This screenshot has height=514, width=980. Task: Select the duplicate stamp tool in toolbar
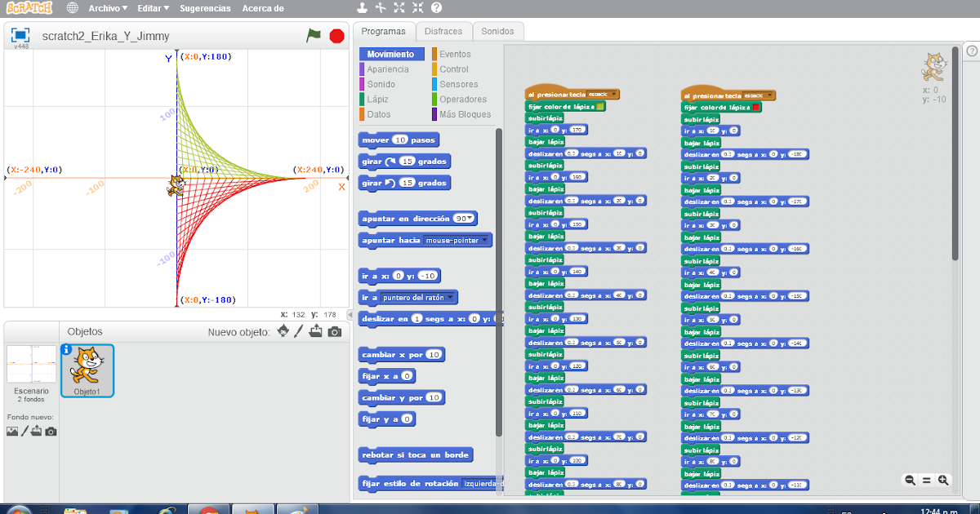(363, 7)
